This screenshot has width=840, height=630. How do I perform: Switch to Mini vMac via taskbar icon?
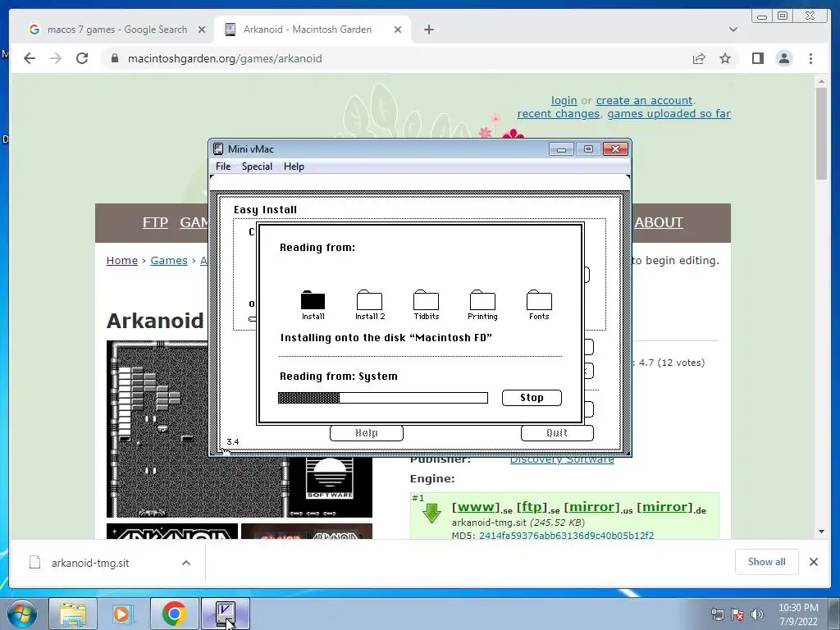click(225, 614)
